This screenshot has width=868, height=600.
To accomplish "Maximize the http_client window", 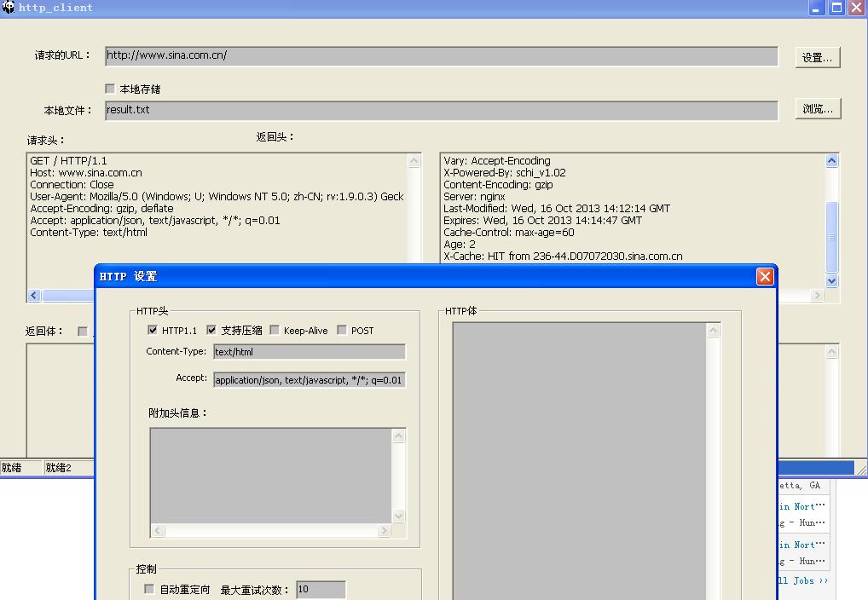I will (837, 8).
